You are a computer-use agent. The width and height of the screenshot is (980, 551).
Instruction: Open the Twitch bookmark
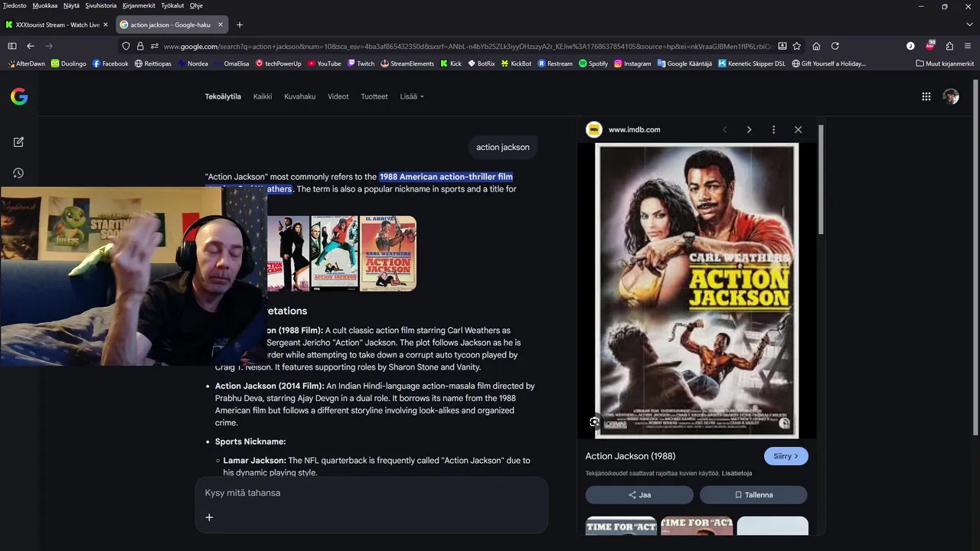(x=361, y=64)
